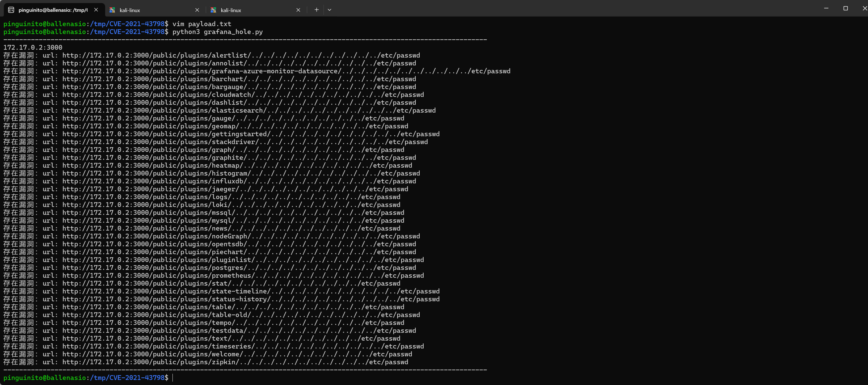
Task: Close the pinguinito@ballenasio tab
Action: click(96, 10)
